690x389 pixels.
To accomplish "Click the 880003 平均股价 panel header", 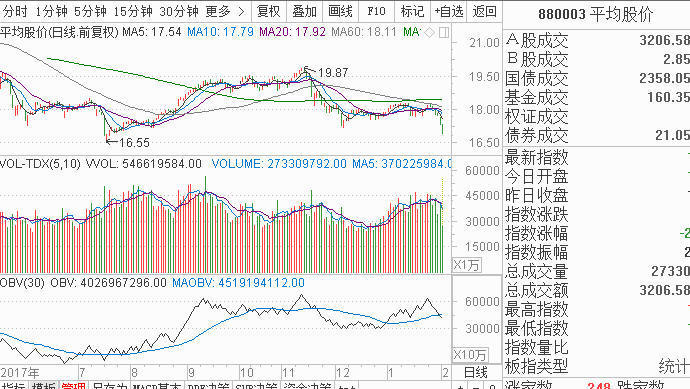I will click(596, 15).
